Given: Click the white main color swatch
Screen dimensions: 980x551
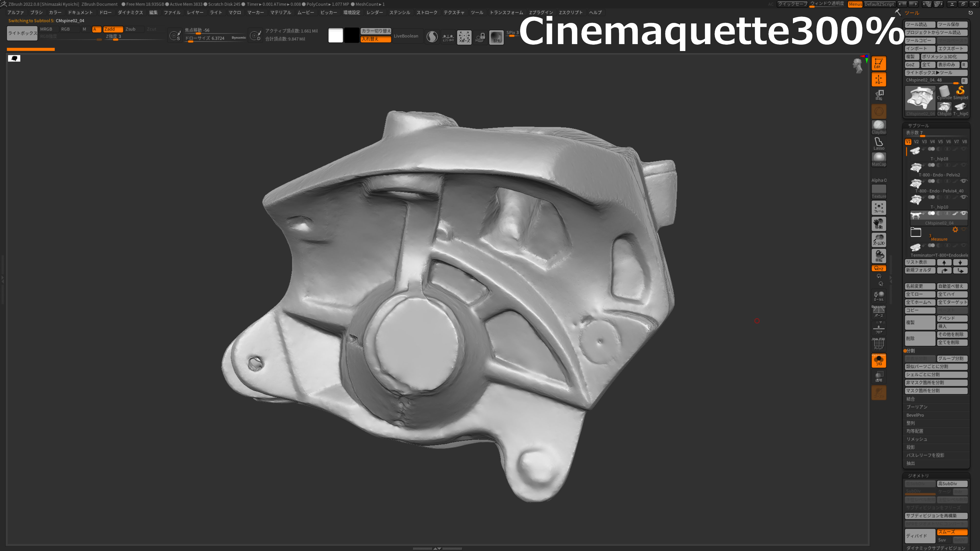Looking at the screenshot, I should pyautogui.click(x=336, y=35).
